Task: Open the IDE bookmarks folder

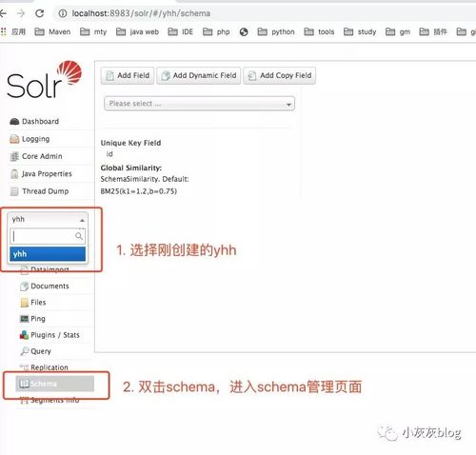Action: (x=180, y=31)
